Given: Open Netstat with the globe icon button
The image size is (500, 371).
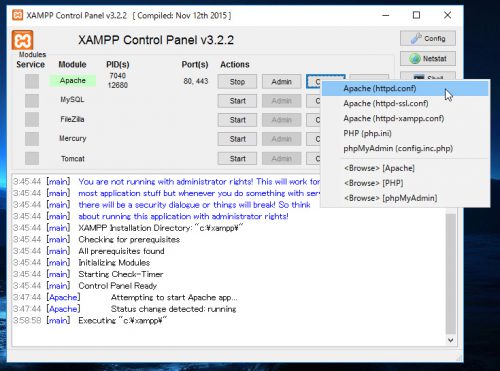Looking at the screenshot, I should (x=428, y=59).
